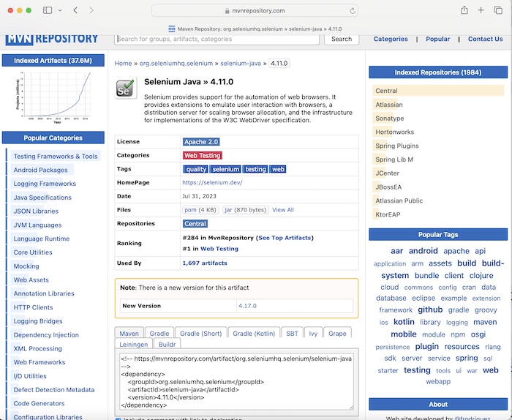Open Web Testing ranking link
512x420 pixels.
[219, 249]
